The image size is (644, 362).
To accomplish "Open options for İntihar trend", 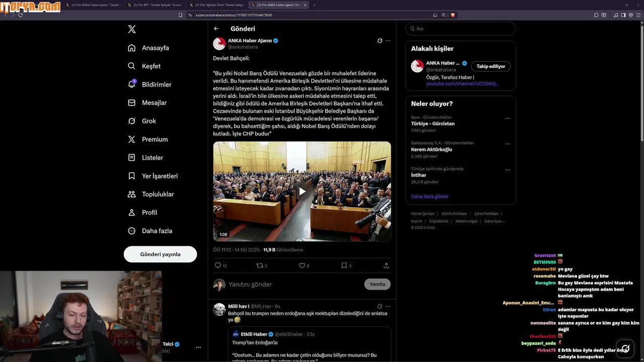I will (x=507, y=170).
